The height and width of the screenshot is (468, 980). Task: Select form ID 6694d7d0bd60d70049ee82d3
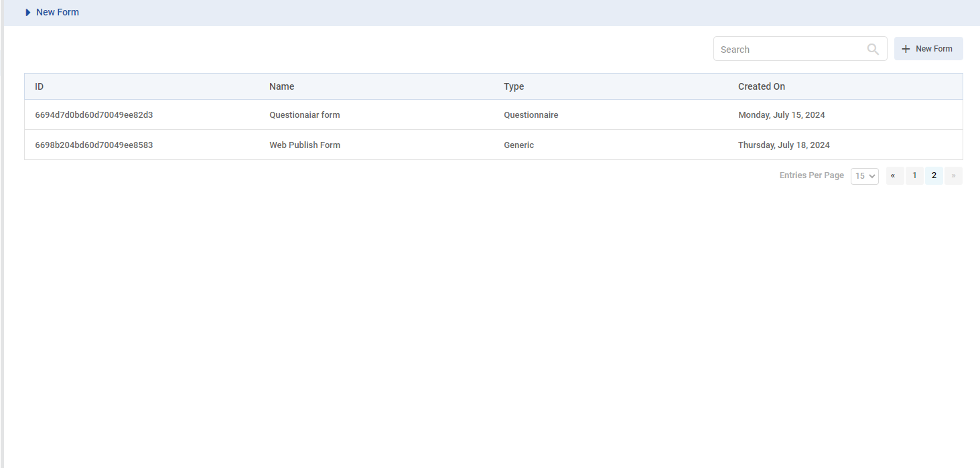(94, 115)
